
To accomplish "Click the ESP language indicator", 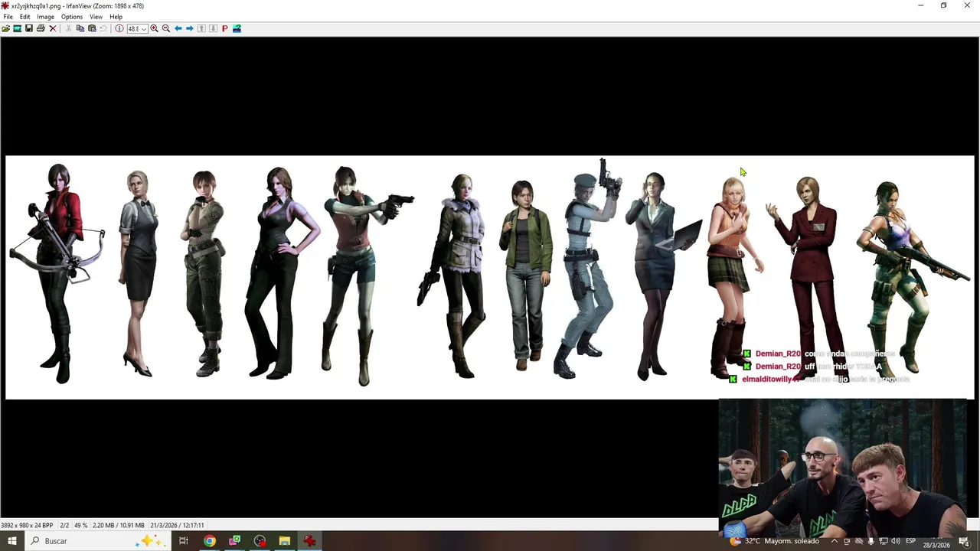I will 911,541.
